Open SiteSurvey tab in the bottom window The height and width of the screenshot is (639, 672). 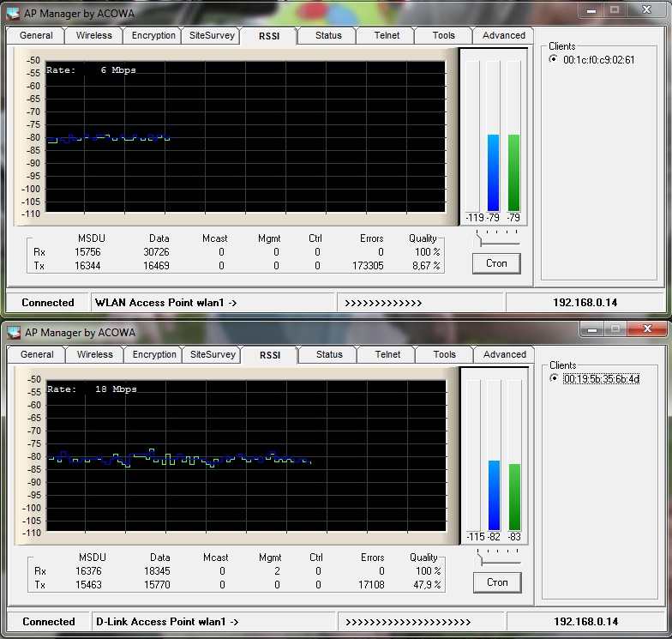[x=213, y=355]
